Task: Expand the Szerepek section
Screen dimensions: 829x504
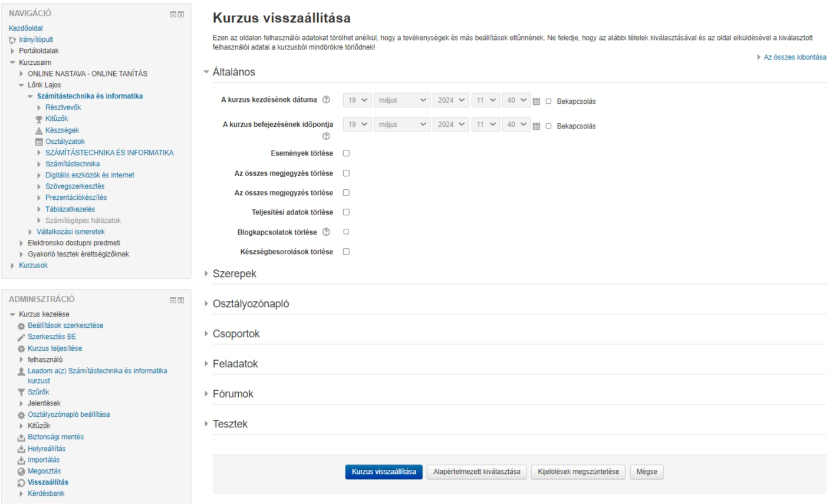Action: pyautogui.click(x=234, y=274)
